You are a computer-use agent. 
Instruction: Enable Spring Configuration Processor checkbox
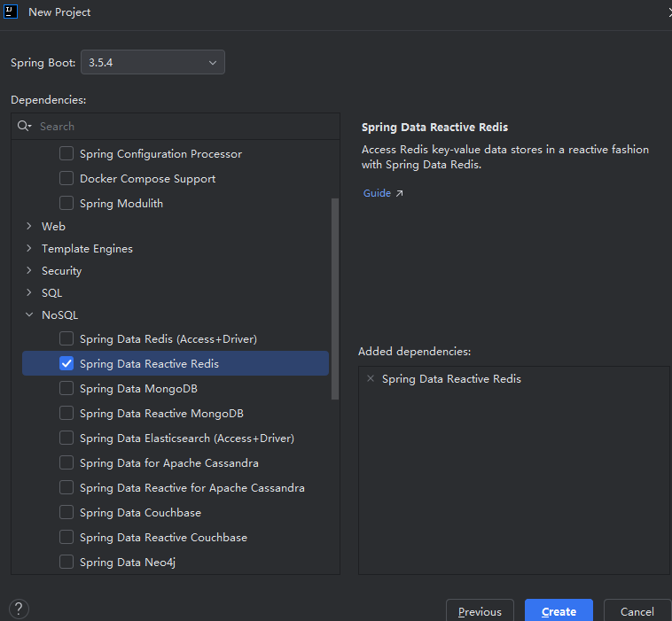(66, 153)
